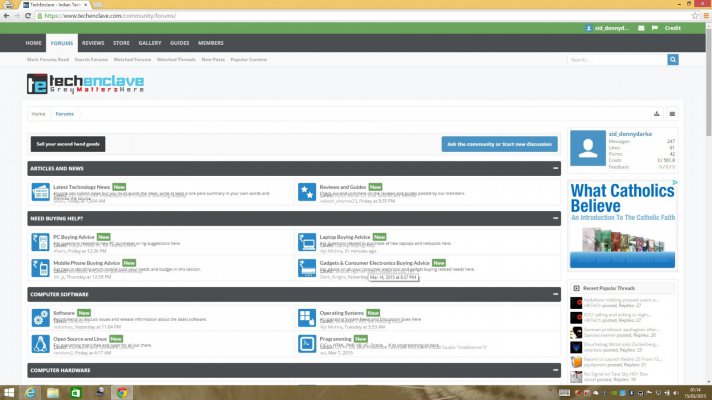Click the sid_donnydarko profile avatar
Screen dimensions: 712x400
tap(588, 148)
